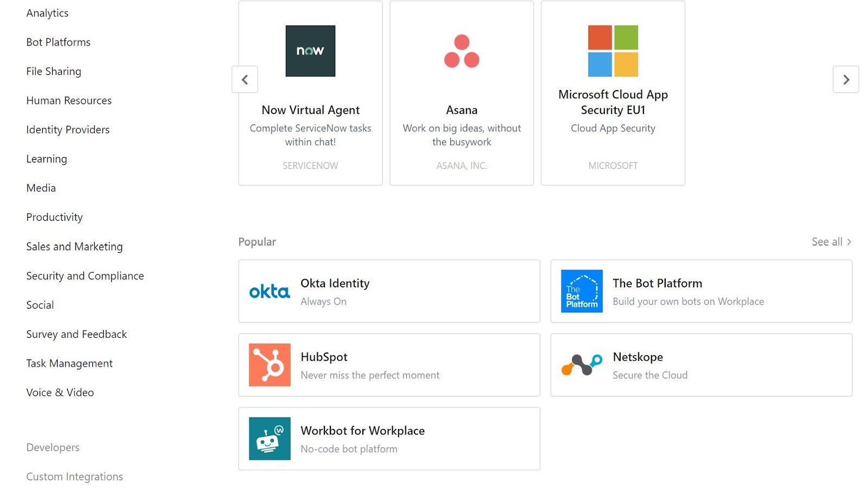
Task: Click the MICROSOFT publisher label
Action: (613, 166)
